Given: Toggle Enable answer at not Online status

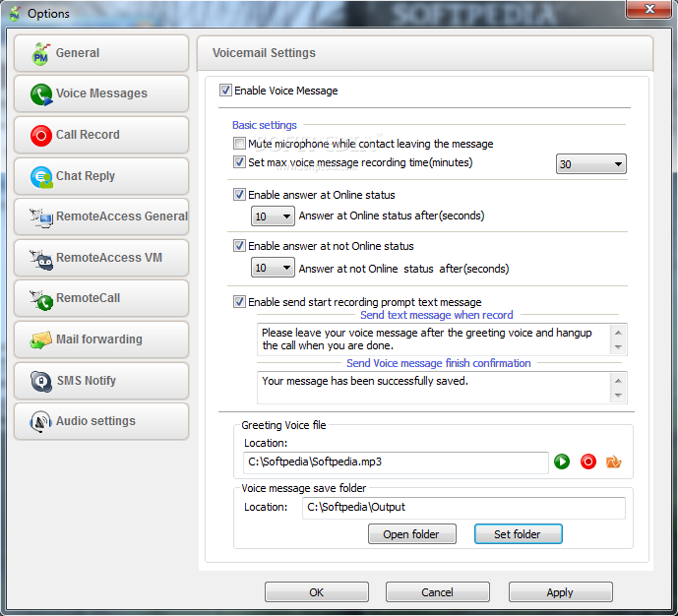Looking at the screenshot, I should click(239, 246).
